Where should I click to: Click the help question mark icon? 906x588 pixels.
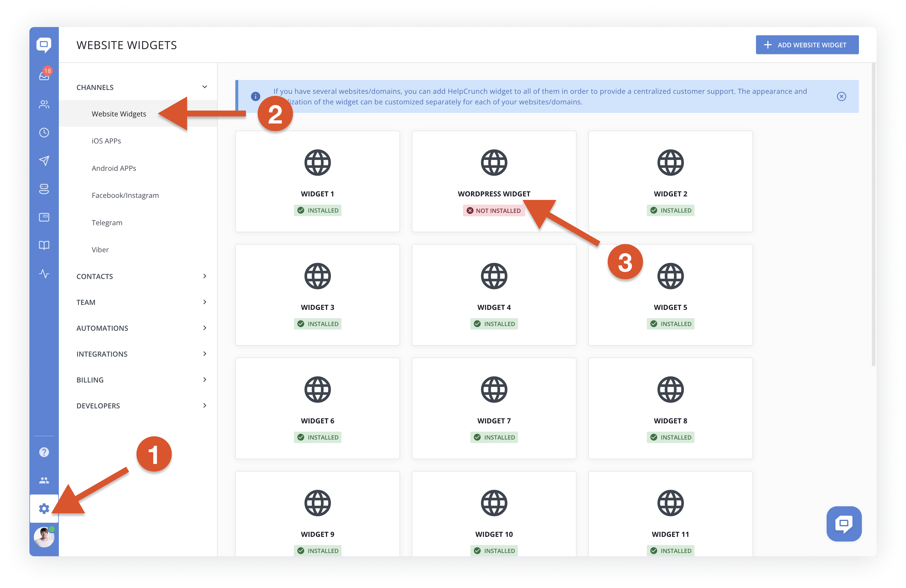44,452
